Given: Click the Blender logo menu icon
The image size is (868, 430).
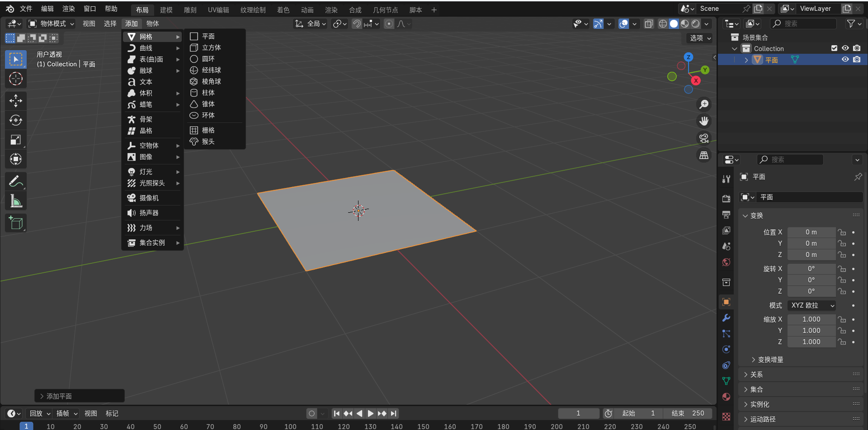Looking at the screenshot, I should coord(10,9).
